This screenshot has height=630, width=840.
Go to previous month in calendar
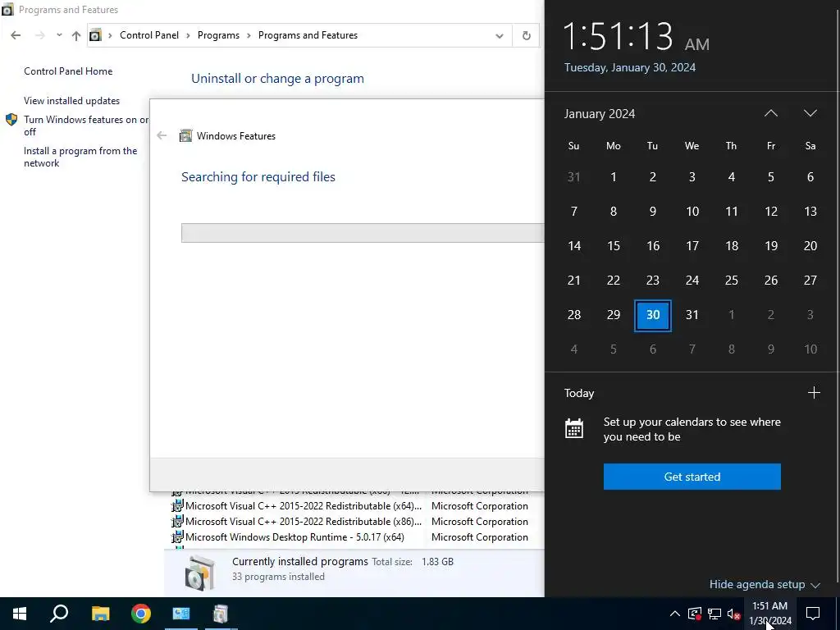(770, 113)
